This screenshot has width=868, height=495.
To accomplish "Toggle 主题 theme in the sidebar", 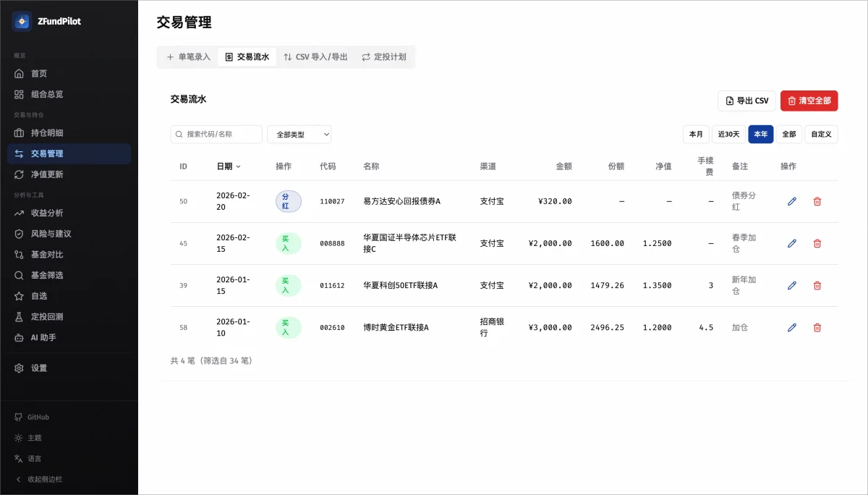I will pos(69,438).
